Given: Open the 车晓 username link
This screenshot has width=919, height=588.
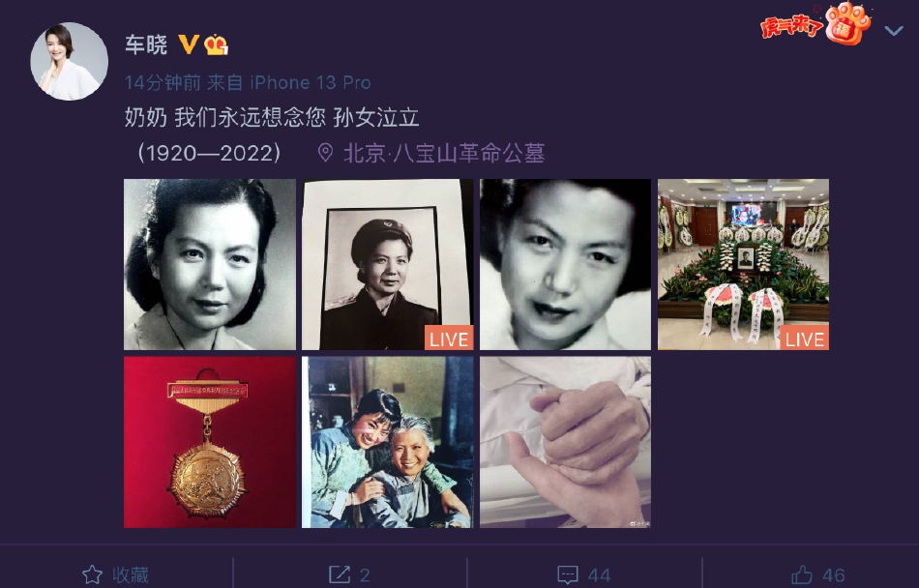Looking at the screenshot, I should click(146, 45).
